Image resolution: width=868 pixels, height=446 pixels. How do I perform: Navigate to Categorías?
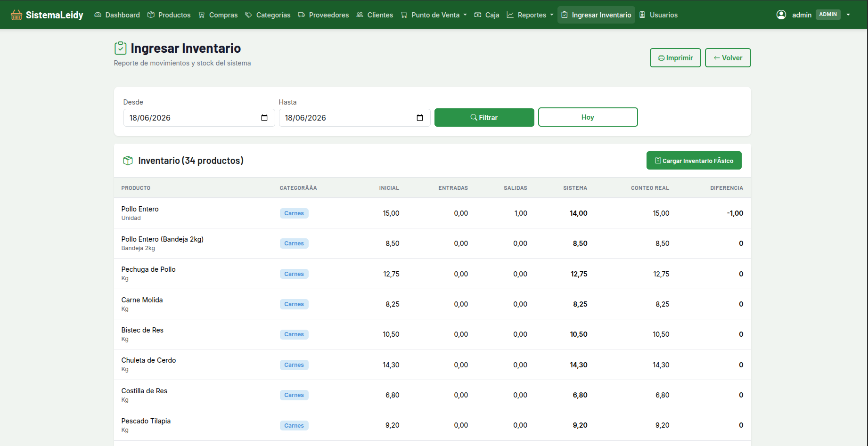(268, 15)
